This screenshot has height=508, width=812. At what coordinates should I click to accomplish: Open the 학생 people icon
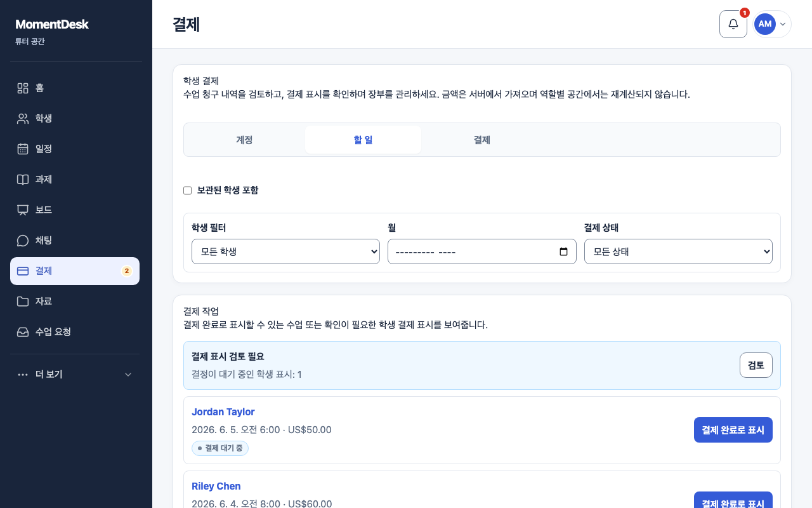click(23, 119)
